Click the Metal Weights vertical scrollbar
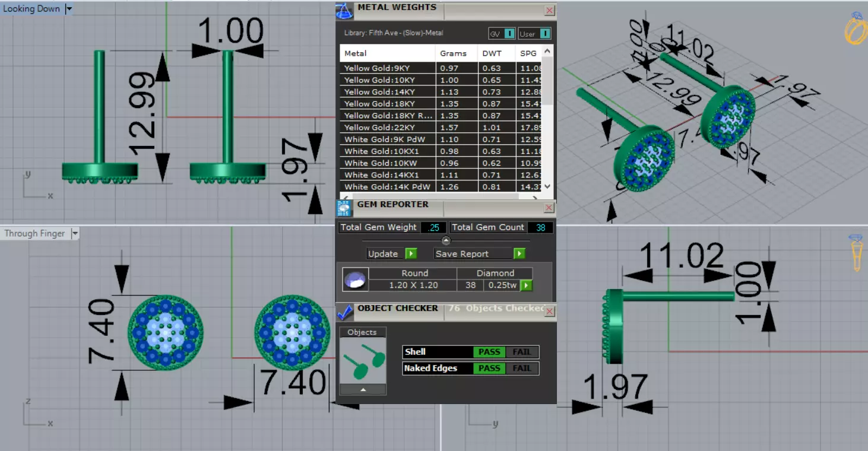868x451 pixels. coord(549,119)
